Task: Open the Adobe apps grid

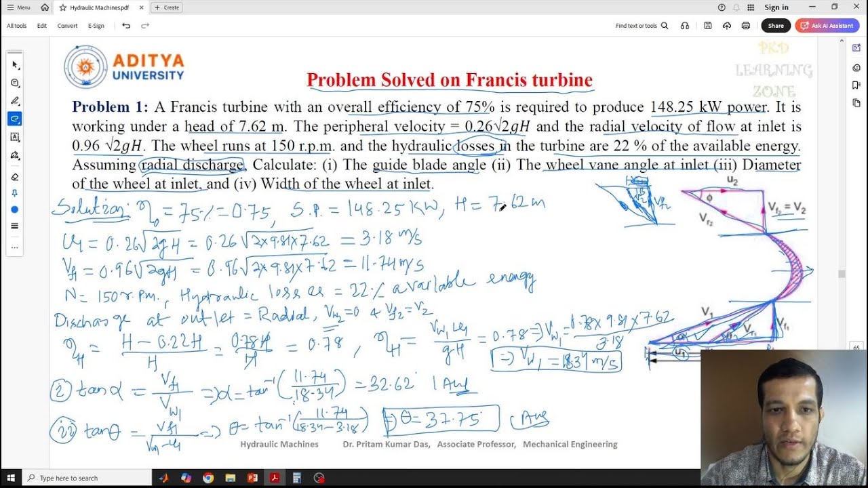Action: point(751,7)
